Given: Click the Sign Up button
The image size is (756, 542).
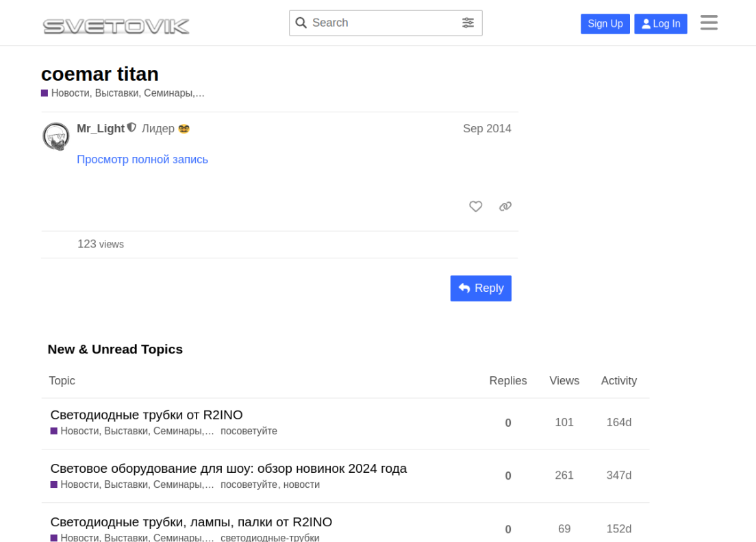Looking at the screenshot, I should point(605,24).
